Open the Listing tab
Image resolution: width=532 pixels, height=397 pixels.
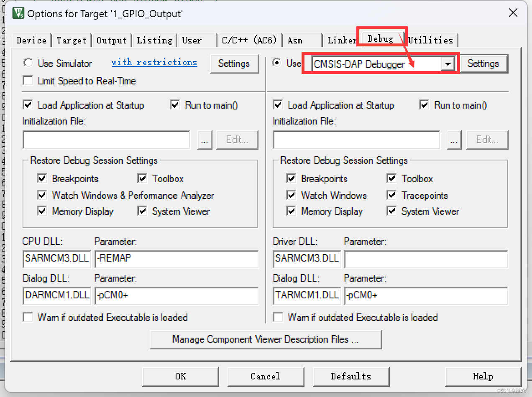[154, 41]
